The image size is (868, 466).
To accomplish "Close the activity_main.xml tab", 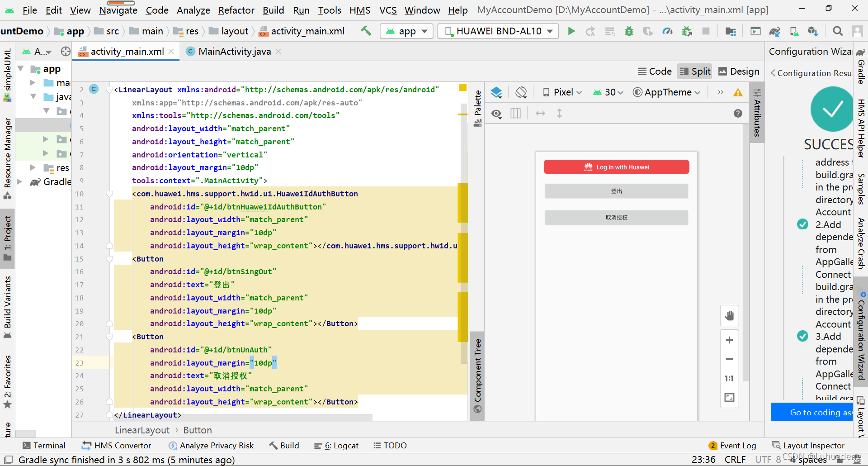I will coord(171,52).
